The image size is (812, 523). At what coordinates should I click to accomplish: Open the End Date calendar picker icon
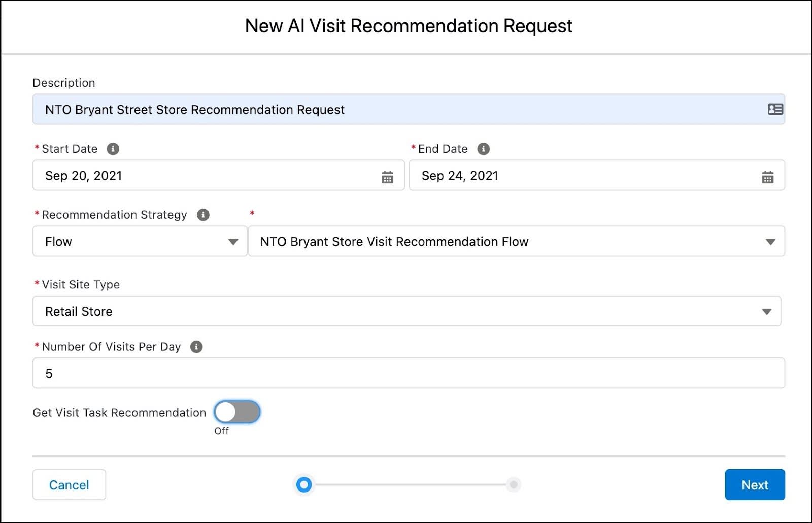tap(767, 177)
